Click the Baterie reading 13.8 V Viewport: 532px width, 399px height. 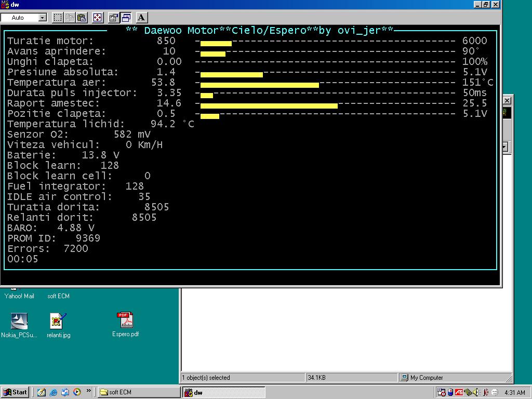[x=100, y=155]
